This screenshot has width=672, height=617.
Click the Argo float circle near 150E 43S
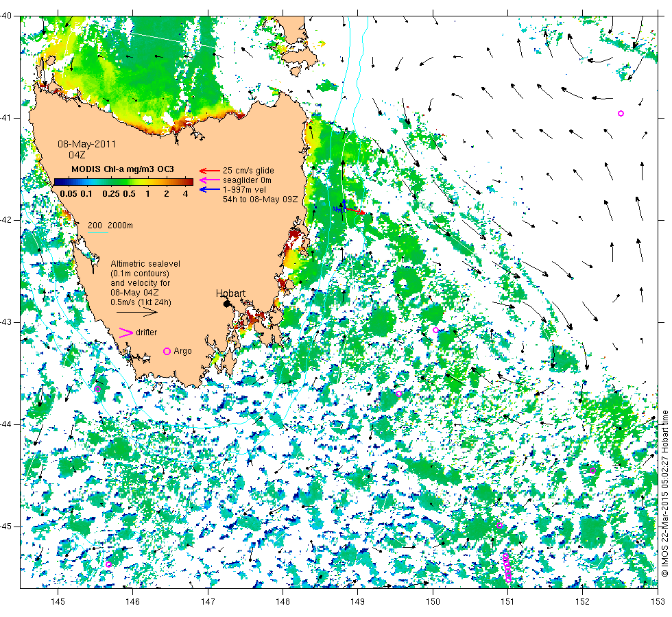pos(436,330)
